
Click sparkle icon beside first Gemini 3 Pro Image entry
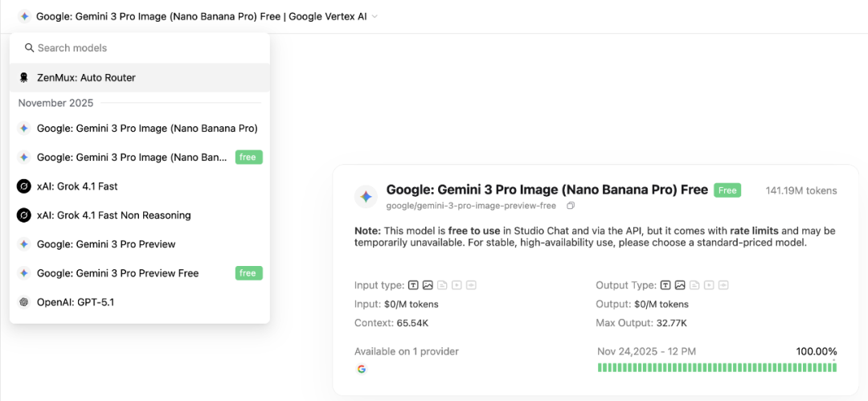[x=24, y=129]
